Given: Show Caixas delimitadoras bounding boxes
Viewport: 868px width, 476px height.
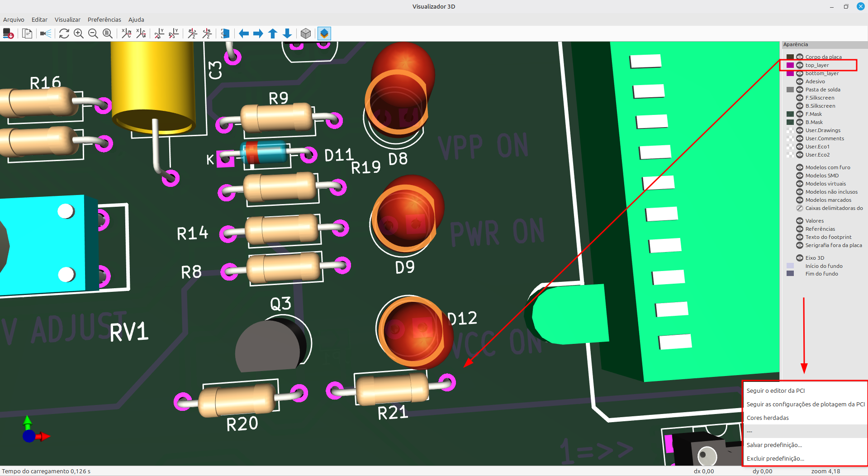Looking at the screenshot, I should point(800,208).
